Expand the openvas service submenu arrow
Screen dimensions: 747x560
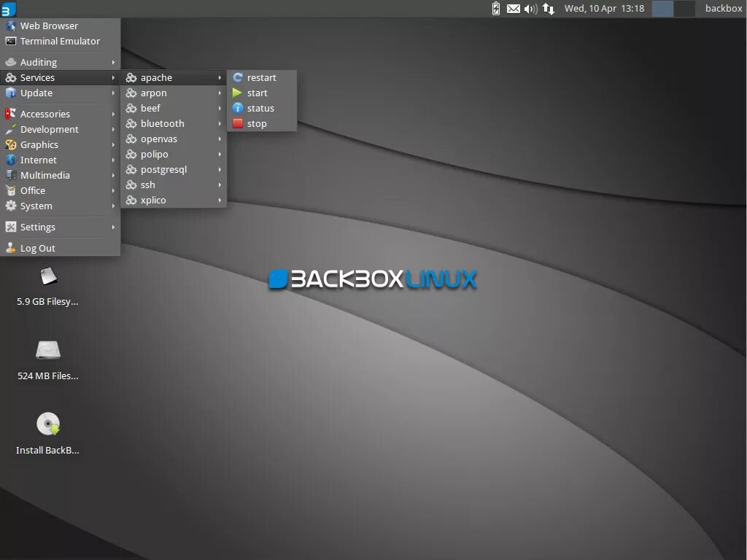(220, 139)
